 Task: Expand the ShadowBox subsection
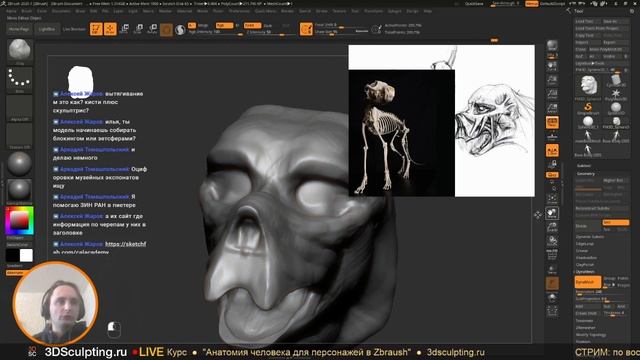[x=586, y=258]
